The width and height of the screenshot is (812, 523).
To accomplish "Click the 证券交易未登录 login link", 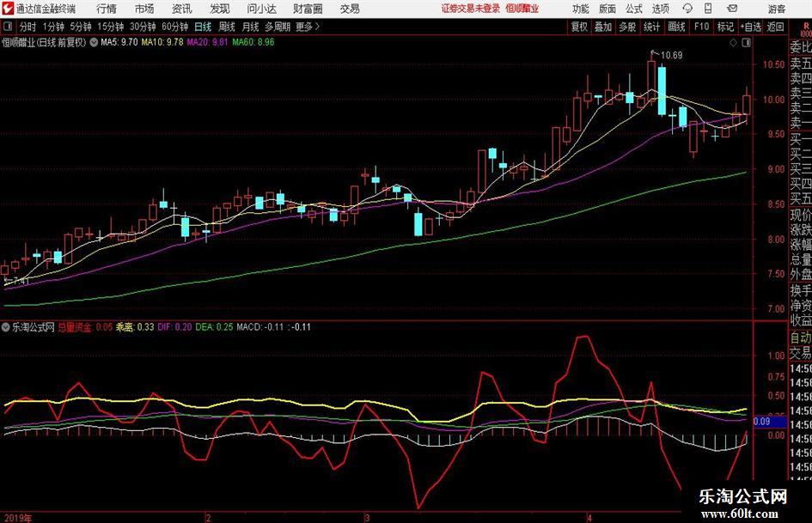I will 471,9.
